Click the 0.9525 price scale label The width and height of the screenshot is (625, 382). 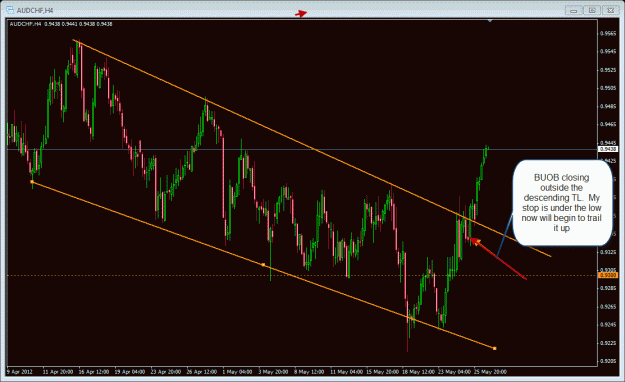608,70
